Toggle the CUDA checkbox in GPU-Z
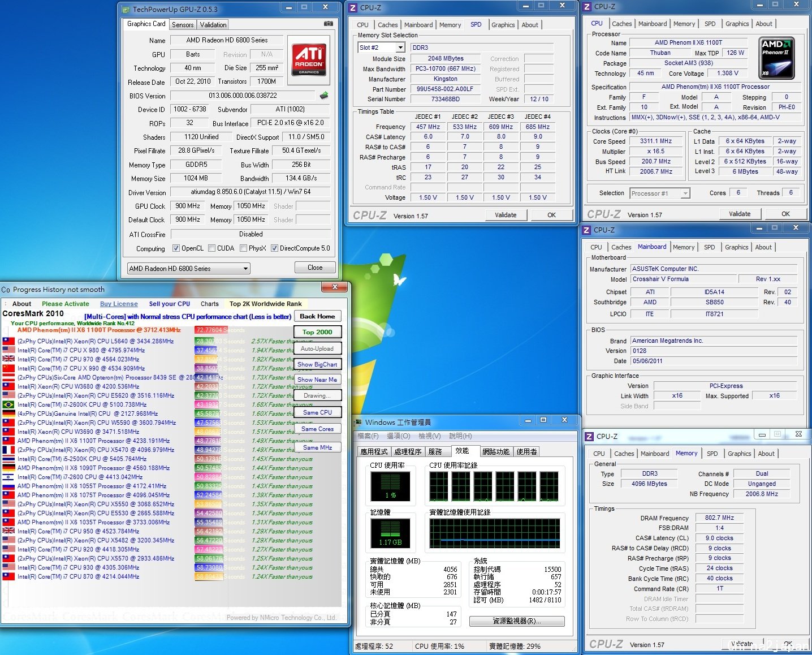Screen dimensions: 812x655 (x=211, y=248)
